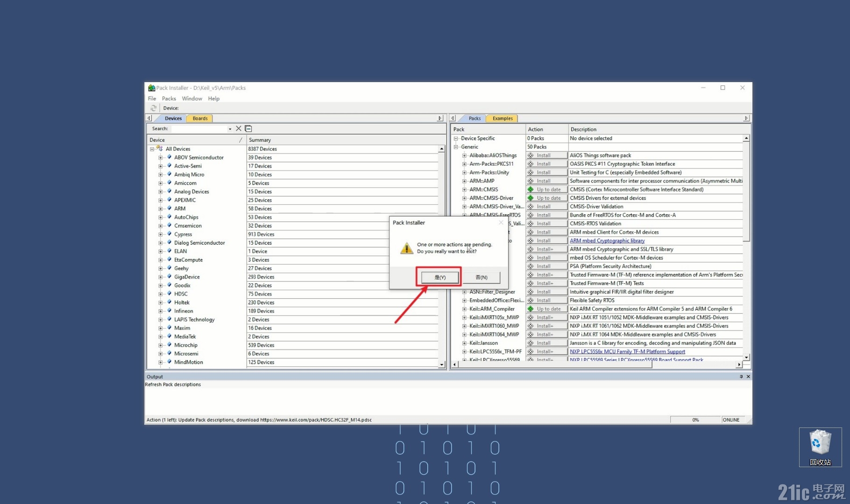
Task: Open the ARM mbed Cryptographic library link
Action: point(607,241)
